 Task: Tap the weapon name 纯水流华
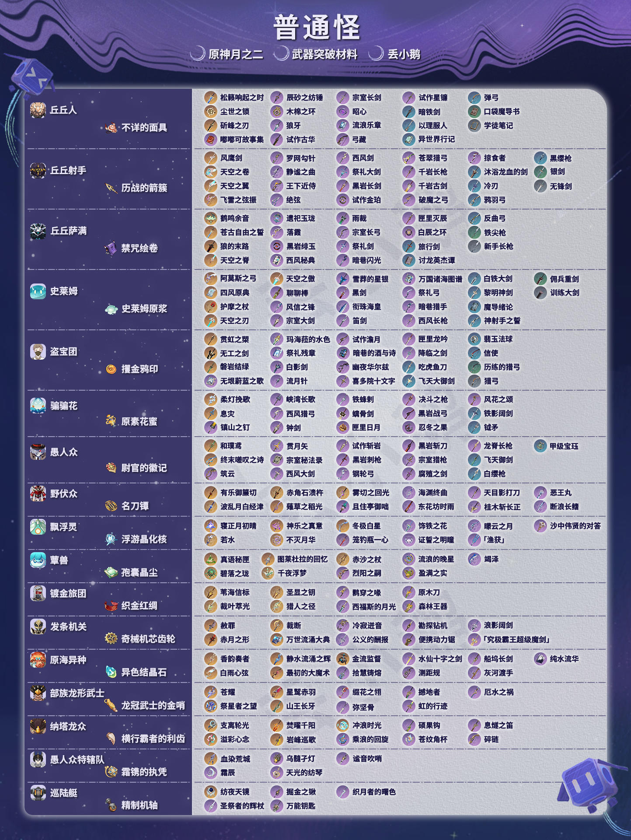pos(564,659)
